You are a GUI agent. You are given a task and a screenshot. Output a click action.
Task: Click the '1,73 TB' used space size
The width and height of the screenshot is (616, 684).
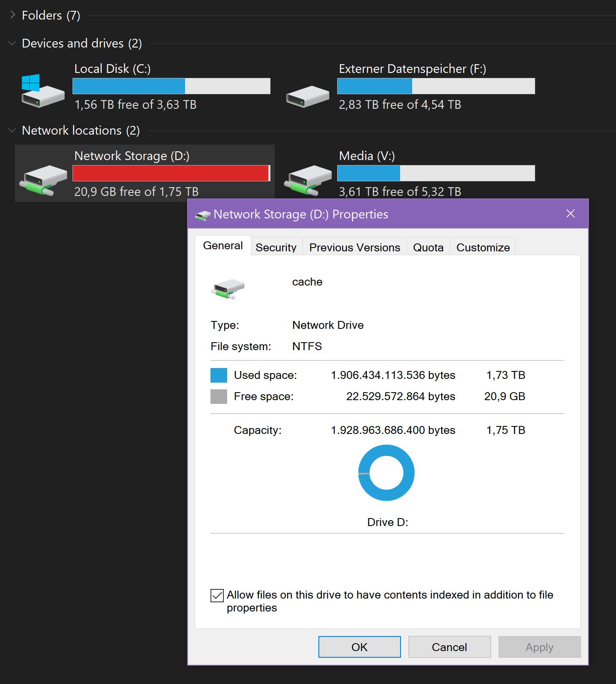click(x=506, y=375)
